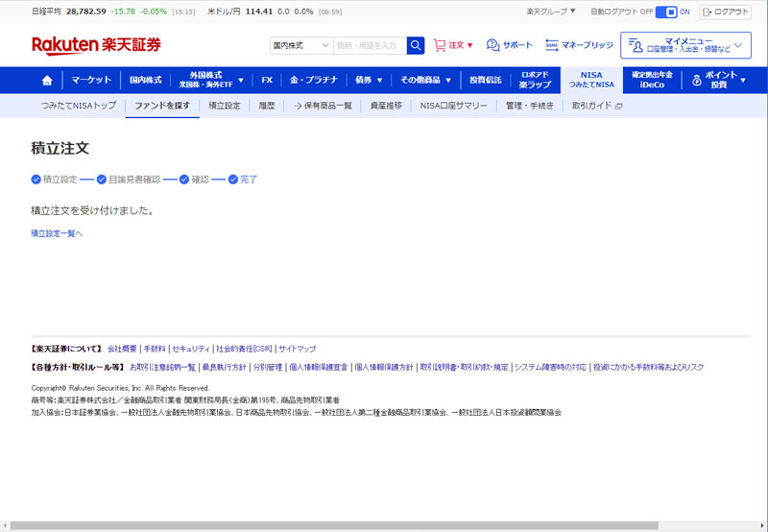The width and height of the screenshot is (768, 532).
Task: Click the 銘柄・用語を入力 search field
Action: (x=369, y=45)
